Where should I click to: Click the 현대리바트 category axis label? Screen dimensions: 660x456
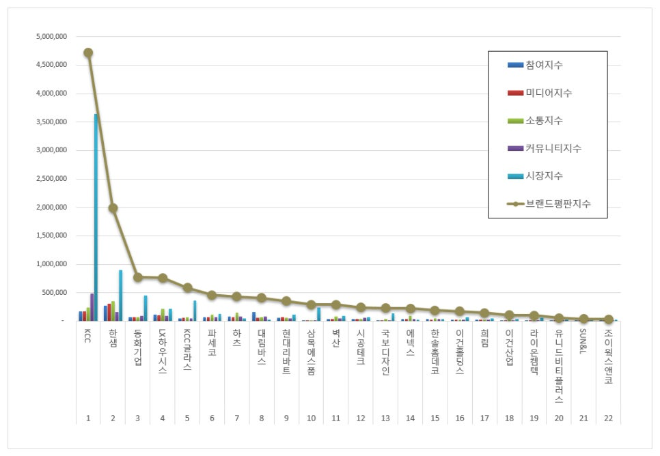pos(285,349)
